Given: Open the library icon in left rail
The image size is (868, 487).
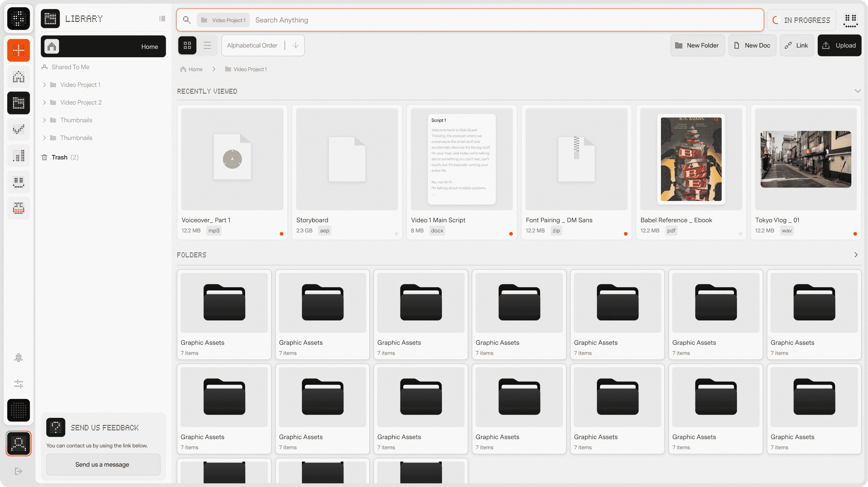Looking at the screenshot, I should pos(18,103).
